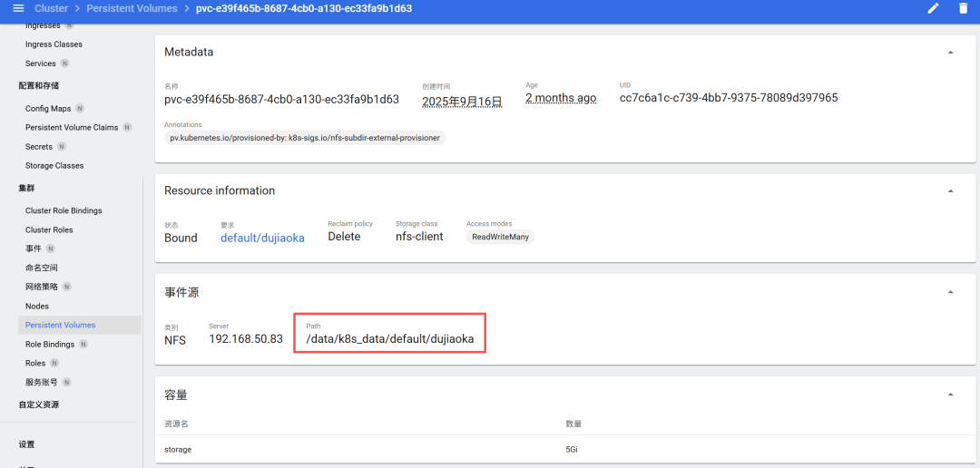The height and width of the screenshot is (468, 980).
Task: Click the N badge beside Role Bindings
Action: (83, 345)
